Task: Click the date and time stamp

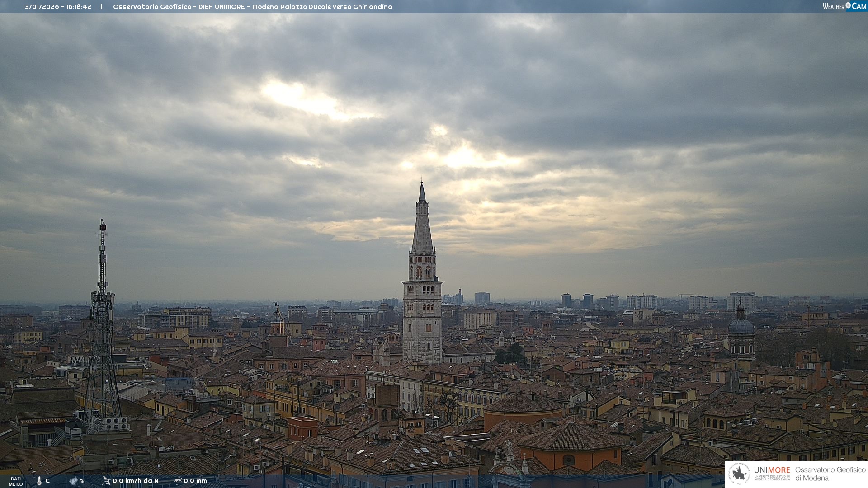Action: click(x=57, y=7)
